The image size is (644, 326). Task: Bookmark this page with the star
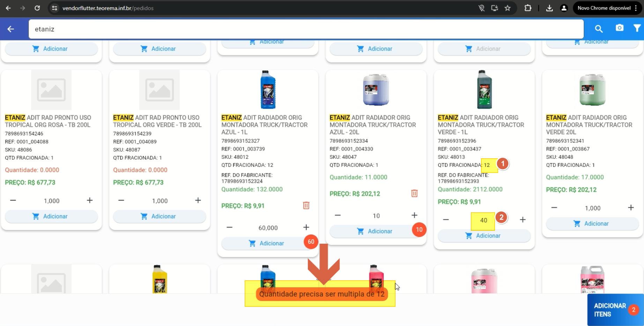point(508,8)
